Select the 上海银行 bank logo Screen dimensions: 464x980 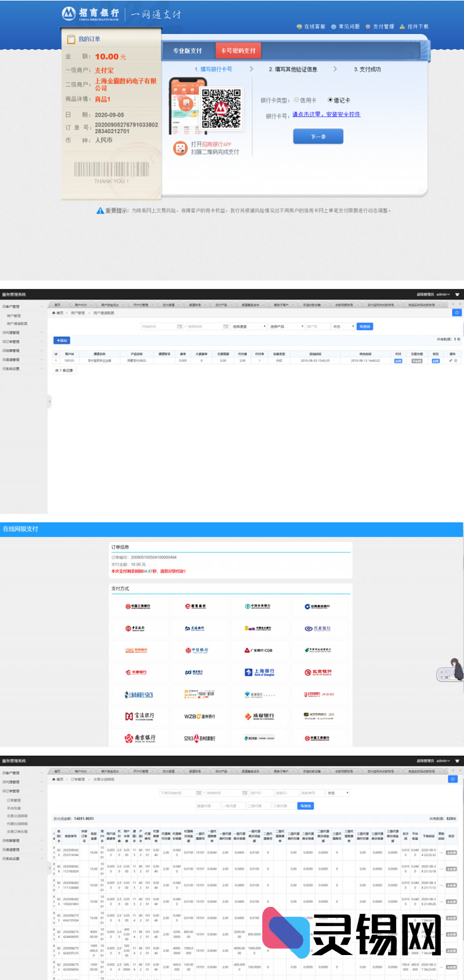259,672
